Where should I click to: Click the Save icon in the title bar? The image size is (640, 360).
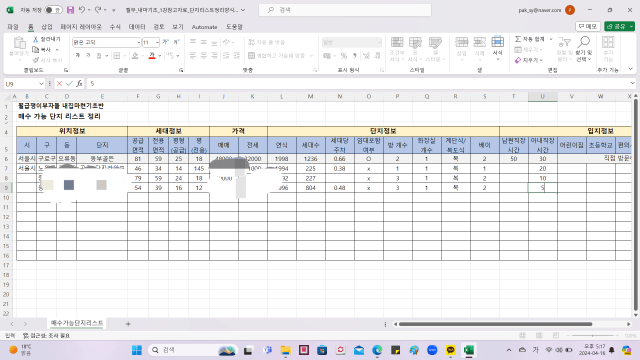point(71,10)
